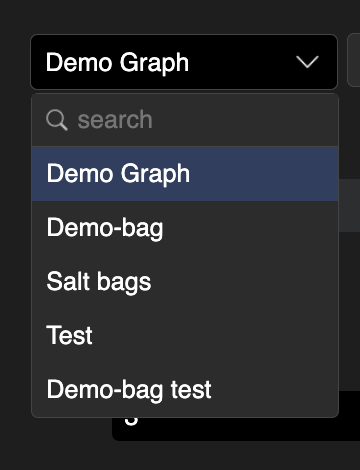Click the Demo Graph text in the selector

coord(117,63)
